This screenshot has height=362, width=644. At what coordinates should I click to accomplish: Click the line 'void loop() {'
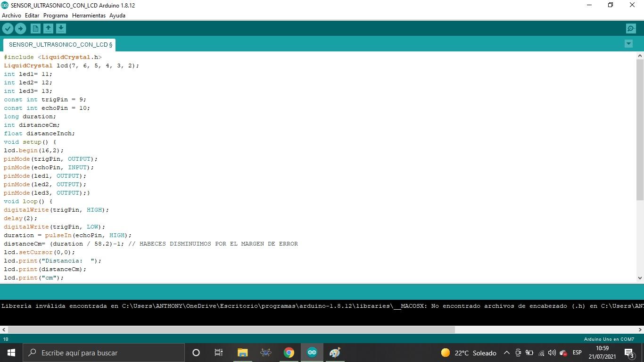click(x=28, y=201)
